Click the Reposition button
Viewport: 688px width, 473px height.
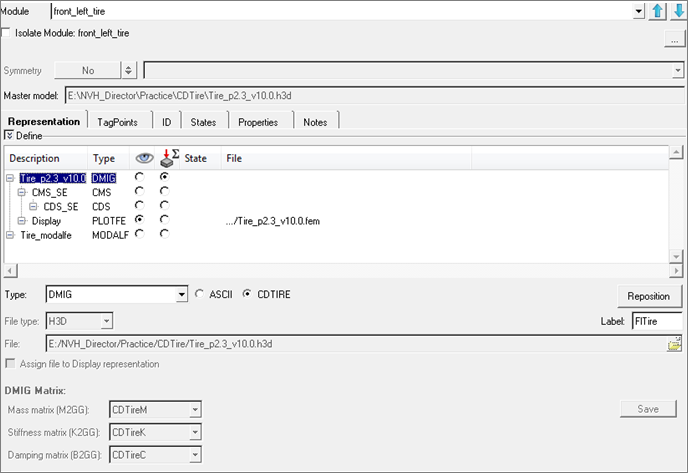coord(649,296)
